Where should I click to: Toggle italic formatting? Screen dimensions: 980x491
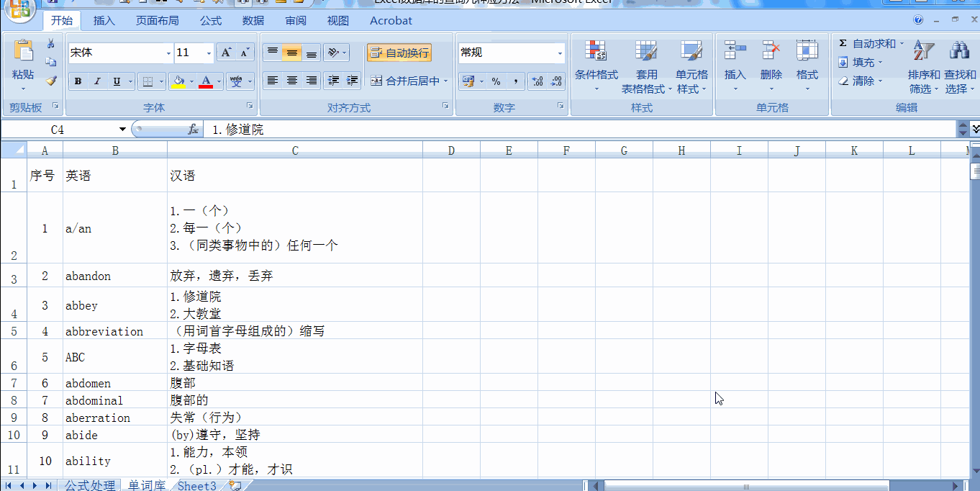point(97,81)
